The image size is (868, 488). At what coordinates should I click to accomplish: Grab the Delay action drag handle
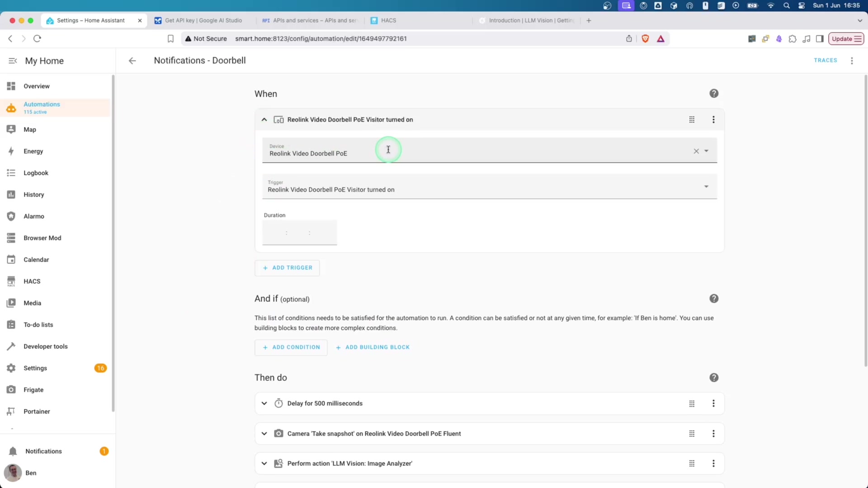point(692,404)
